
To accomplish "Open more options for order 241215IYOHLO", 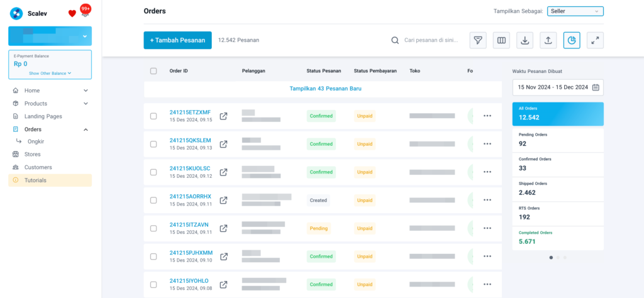I will tap(487, 284).
